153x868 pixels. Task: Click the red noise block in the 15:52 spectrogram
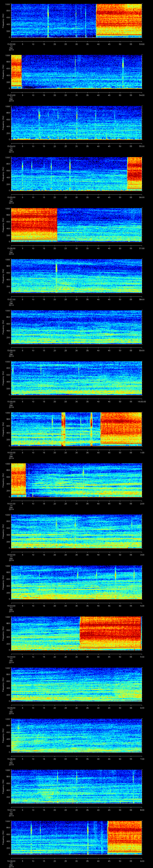pos(119,20)
